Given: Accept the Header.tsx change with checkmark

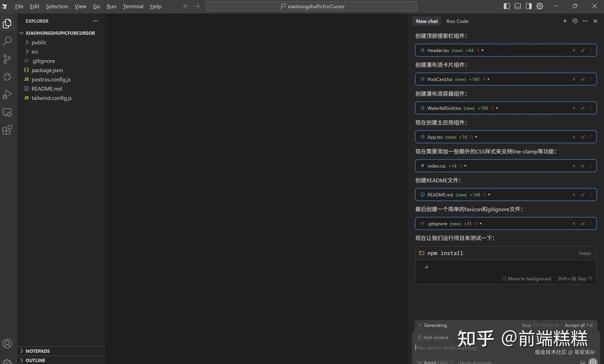Looking at the screenshot, I should (583, 50).
